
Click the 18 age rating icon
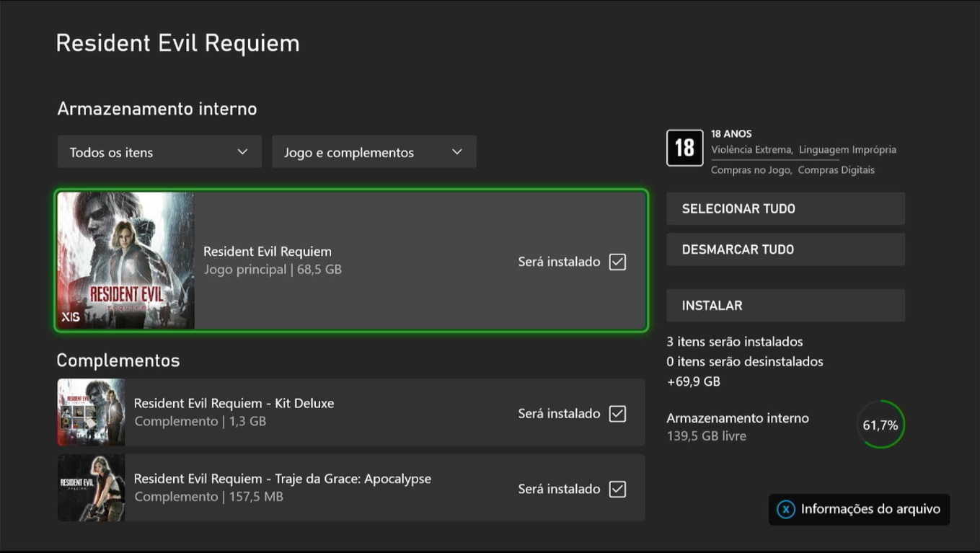click(x=684, y=148)
